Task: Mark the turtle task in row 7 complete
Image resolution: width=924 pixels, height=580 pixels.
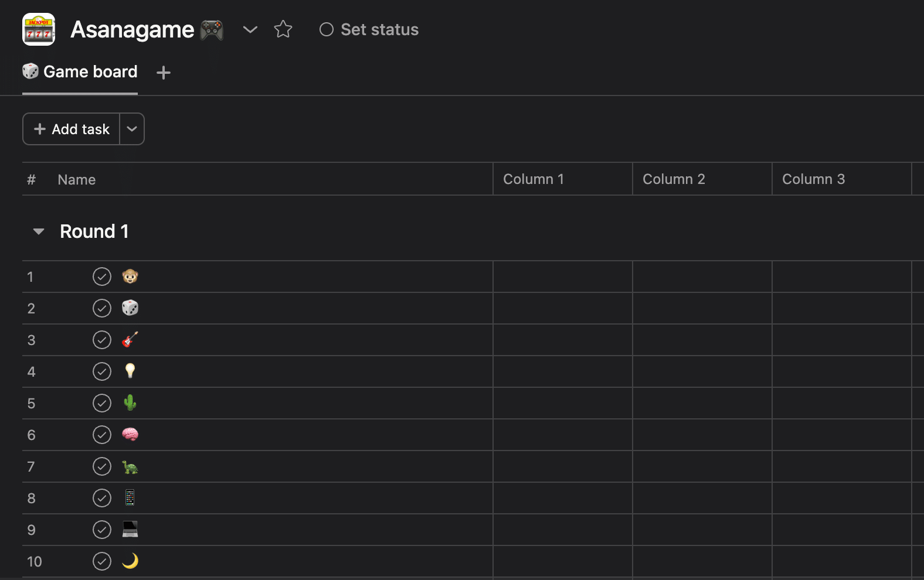Action: [102, 466]
